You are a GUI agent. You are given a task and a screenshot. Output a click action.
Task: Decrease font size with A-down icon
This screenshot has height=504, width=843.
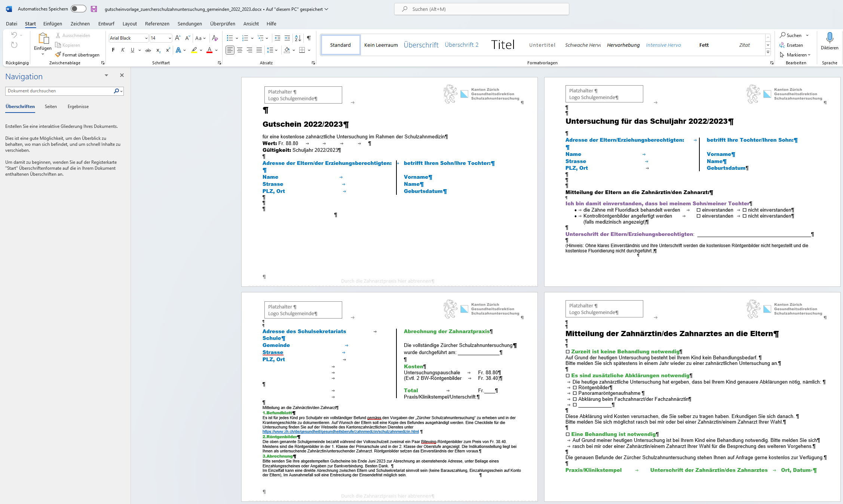click(x=188, y=38)
